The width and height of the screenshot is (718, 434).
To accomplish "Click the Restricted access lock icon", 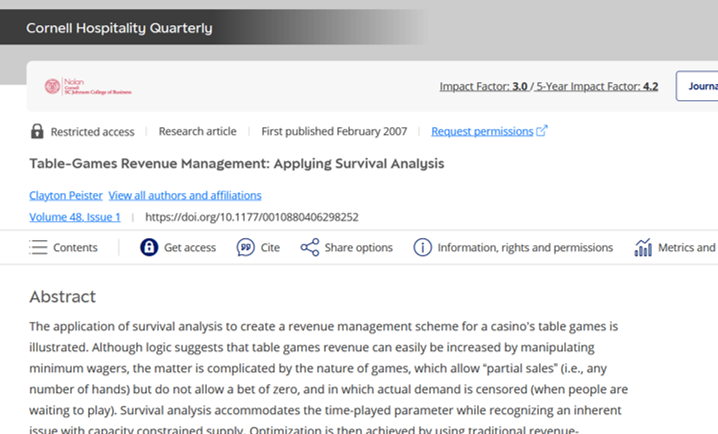I will click(37, 131).
